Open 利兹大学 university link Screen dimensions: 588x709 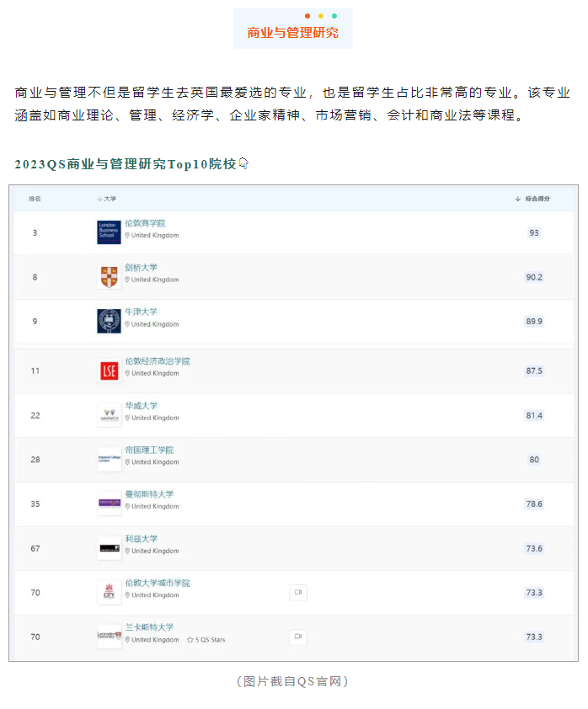click(x=142, y=539)
